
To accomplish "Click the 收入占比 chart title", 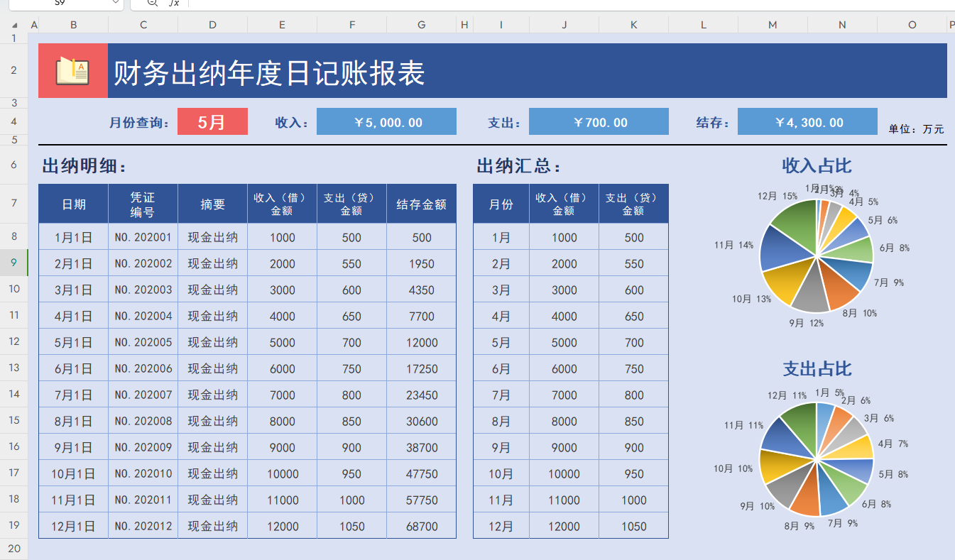I will (x=817, y=165).
